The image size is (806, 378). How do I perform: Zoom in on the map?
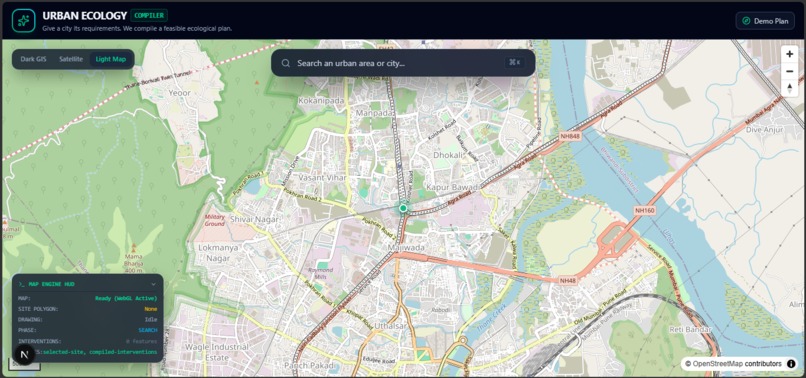click(x=790, y=54)
